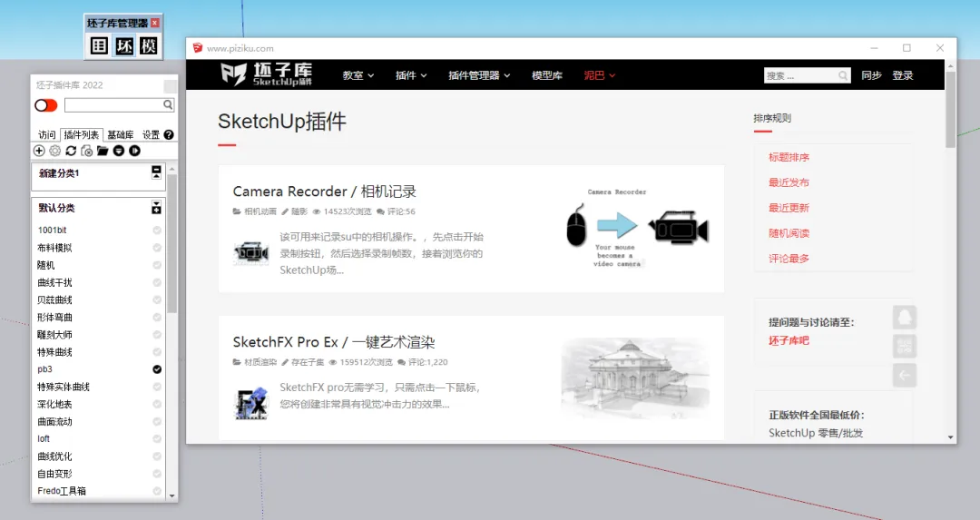Image resolution: width=980 pixels, height=520 pixels.
Task: Sort by 最近更新
Action: tap(789, 208)
